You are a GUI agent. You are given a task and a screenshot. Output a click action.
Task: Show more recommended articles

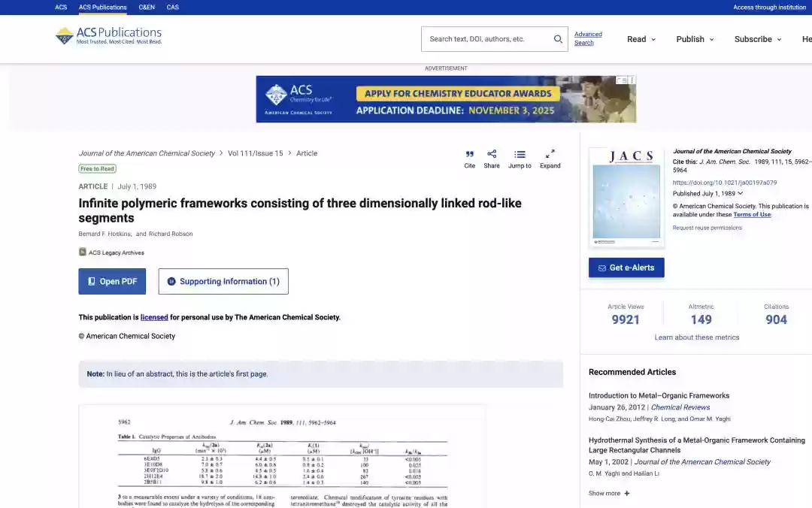coord(609,494)
